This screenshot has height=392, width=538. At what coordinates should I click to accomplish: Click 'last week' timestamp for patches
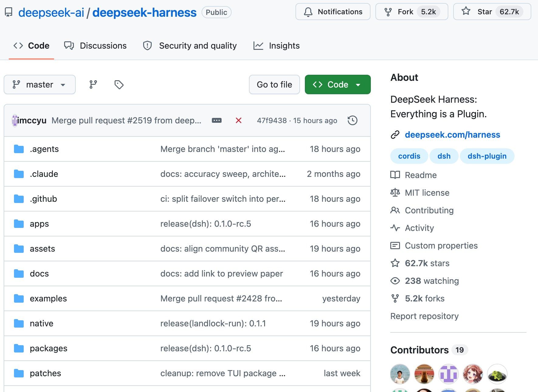342,373
